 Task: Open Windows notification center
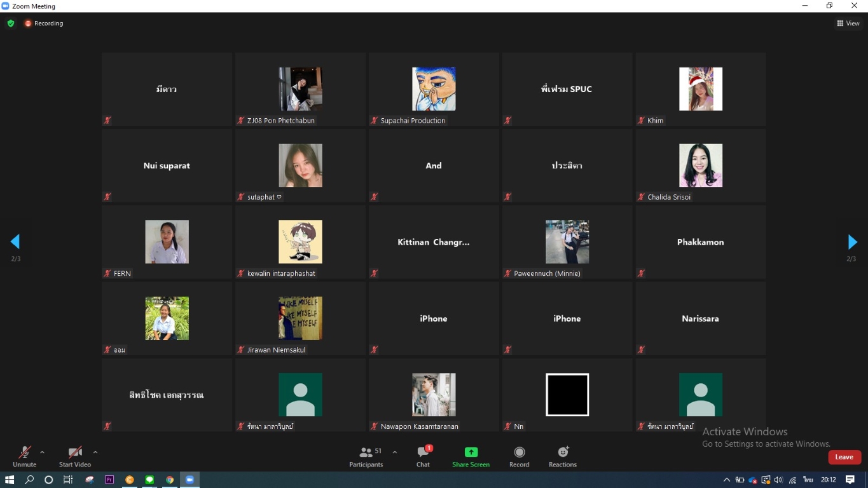[x=850, y=480]
